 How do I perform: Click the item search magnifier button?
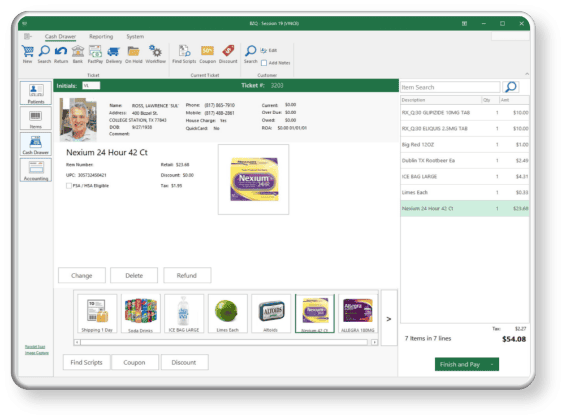point(511,87)
